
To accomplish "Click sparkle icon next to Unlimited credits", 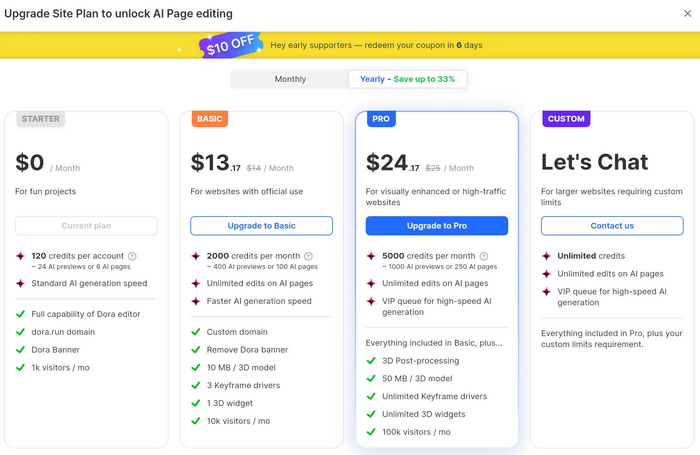I will tap(546, 256).
